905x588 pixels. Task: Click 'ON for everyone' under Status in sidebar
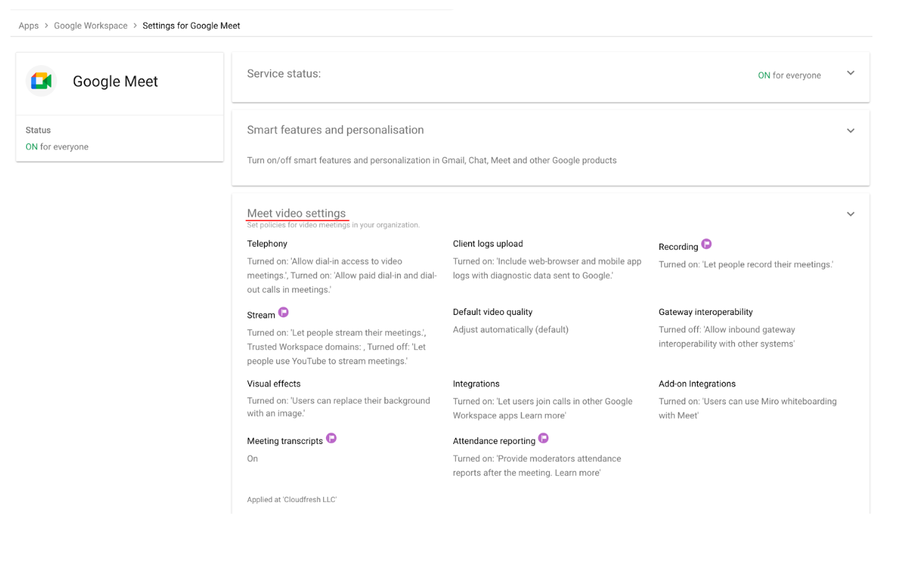tap(57, 147)
